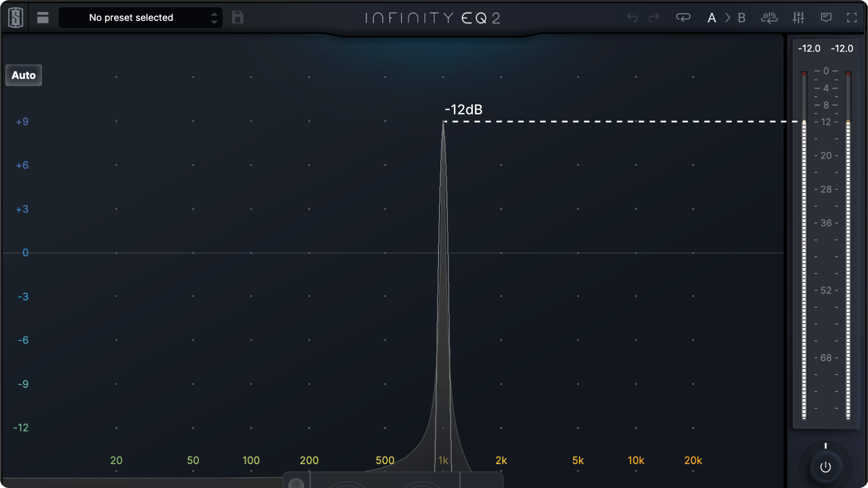The image size is (868, 488).
Task: Click the redo arrow icon
Action: [x=654, y=18]
